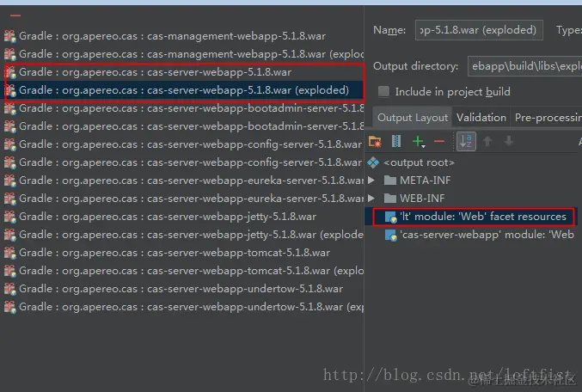Click the green plus add-copy-of icon
This screenshot has width=582, height=392.
(x=419, y=142)
